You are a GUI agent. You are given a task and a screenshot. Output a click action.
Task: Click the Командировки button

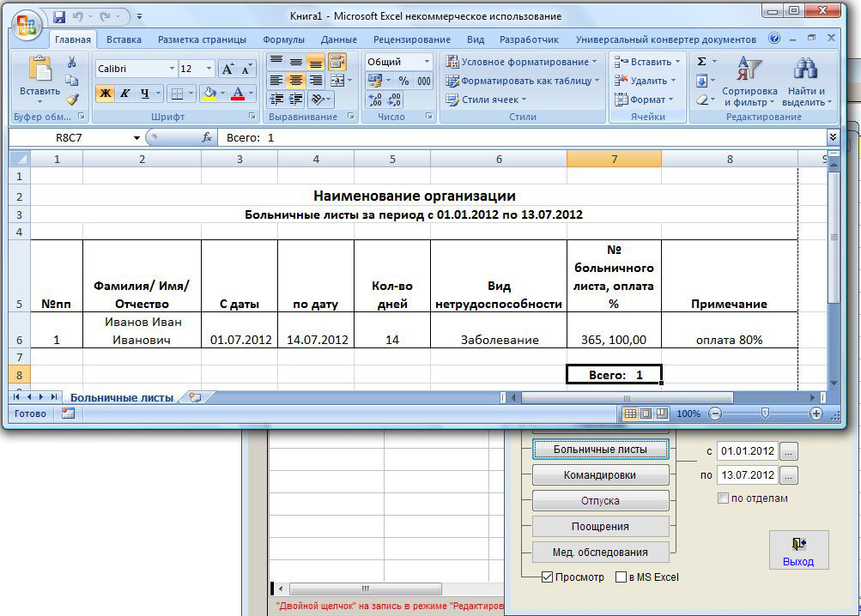click(600, 475)
